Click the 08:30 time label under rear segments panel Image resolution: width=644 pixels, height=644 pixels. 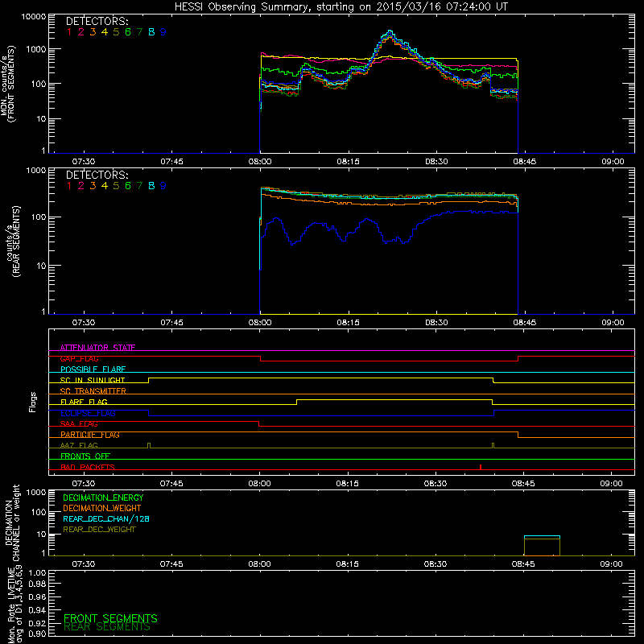coord(436,323)
